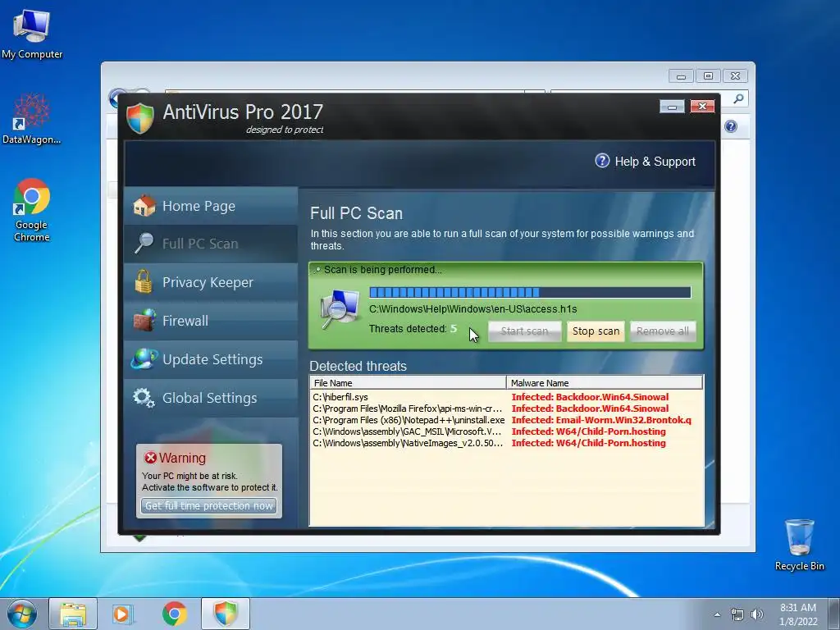Click the Malware Name column header
This screenshot has width=840, height=630.
tap(605, 382)
